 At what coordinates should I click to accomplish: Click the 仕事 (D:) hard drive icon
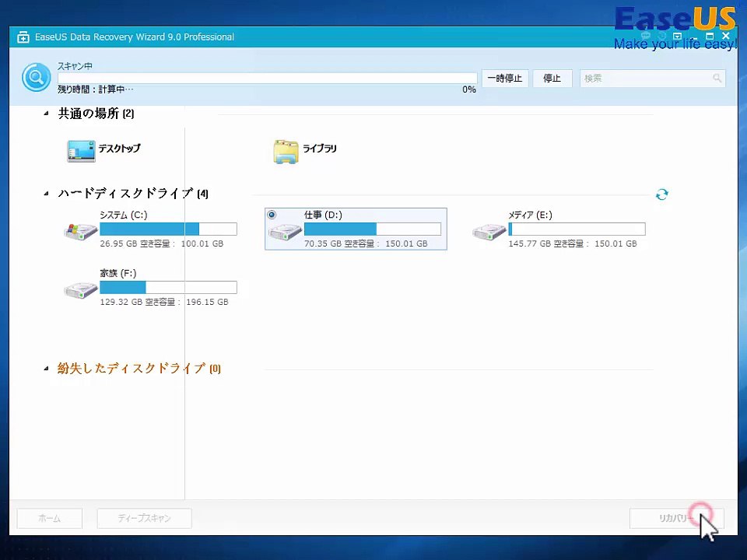[x=285, y=232]
